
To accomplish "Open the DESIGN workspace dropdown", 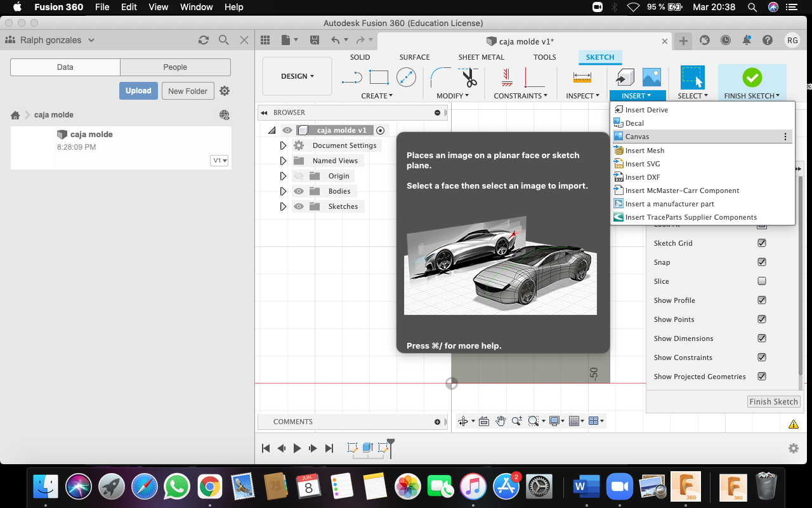I will pyautogui.click(x=297, y=76).
